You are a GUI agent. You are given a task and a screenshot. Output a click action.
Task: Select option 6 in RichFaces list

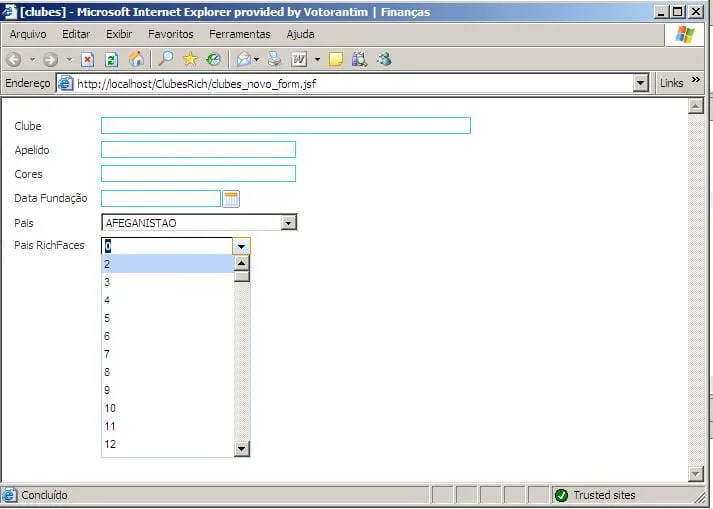coord(167,336)
